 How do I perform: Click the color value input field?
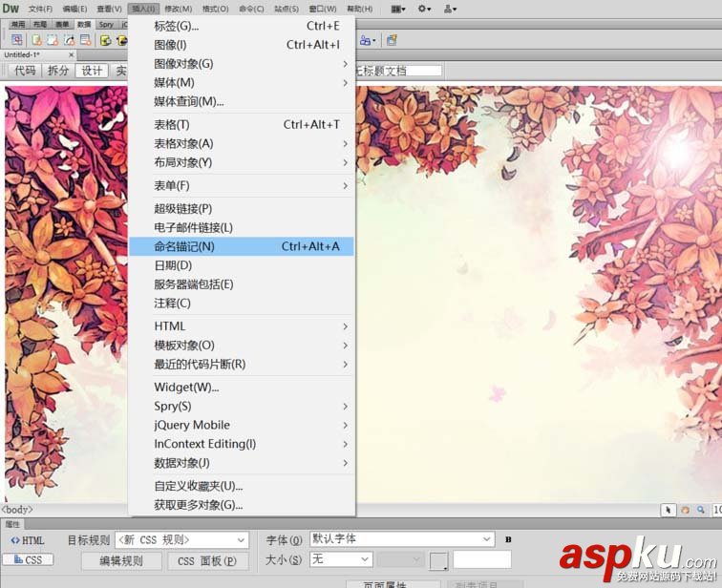(482, 559)
